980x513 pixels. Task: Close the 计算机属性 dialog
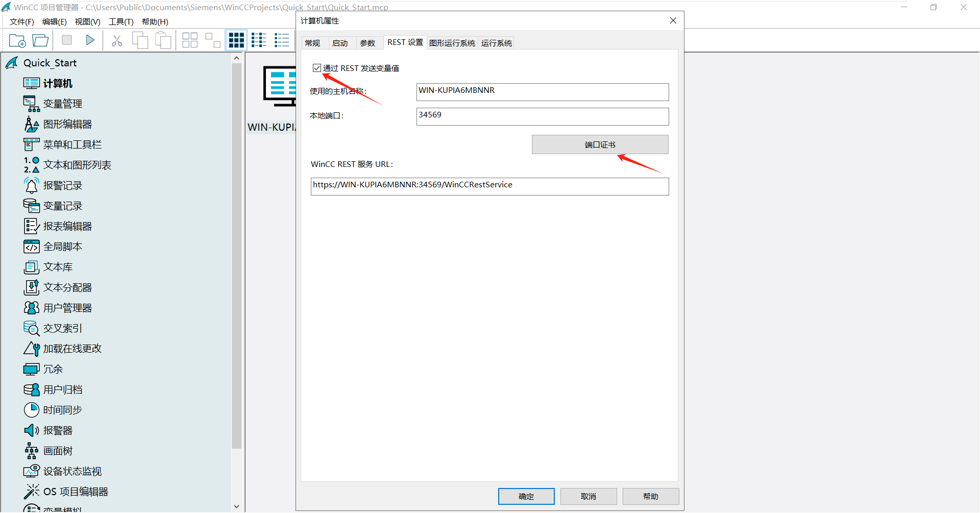(673, 20)
